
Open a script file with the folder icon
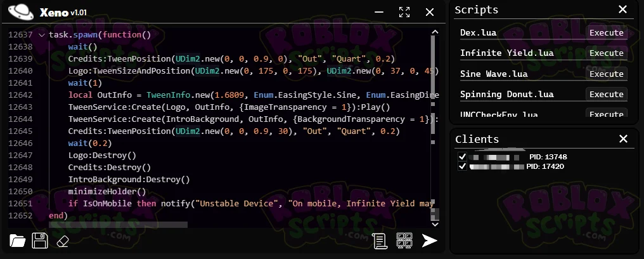point(17,241)
